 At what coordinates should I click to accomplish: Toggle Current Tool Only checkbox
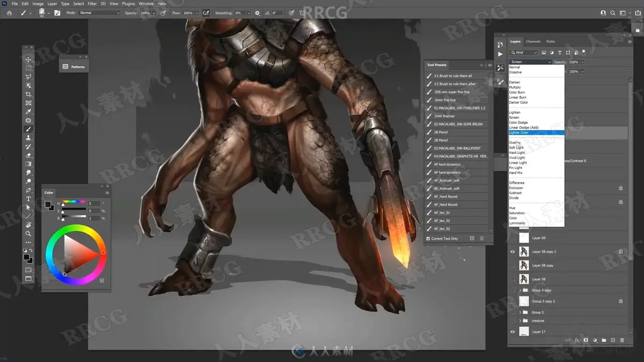428,239
